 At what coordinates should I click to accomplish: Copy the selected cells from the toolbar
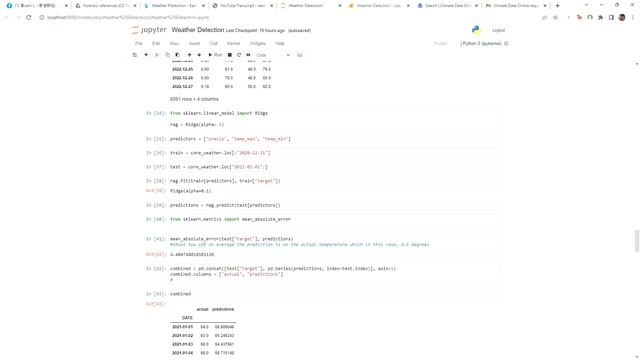[x=167, y=55]
